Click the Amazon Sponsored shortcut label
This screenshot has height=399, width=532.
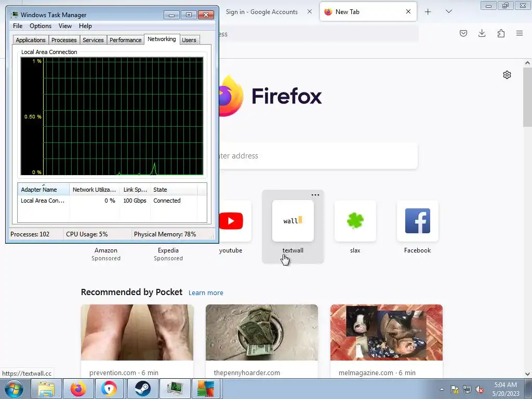click(x=106, y=254)
